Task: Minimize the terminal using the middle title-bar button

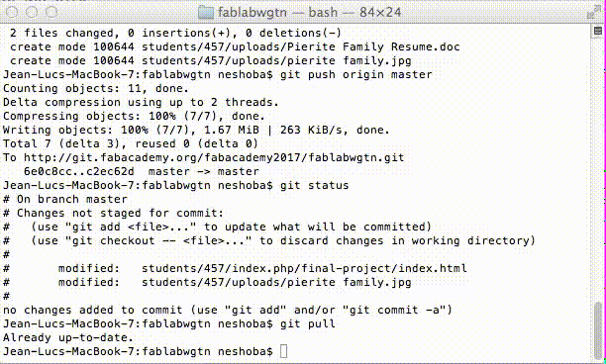Action: point(32,12)
